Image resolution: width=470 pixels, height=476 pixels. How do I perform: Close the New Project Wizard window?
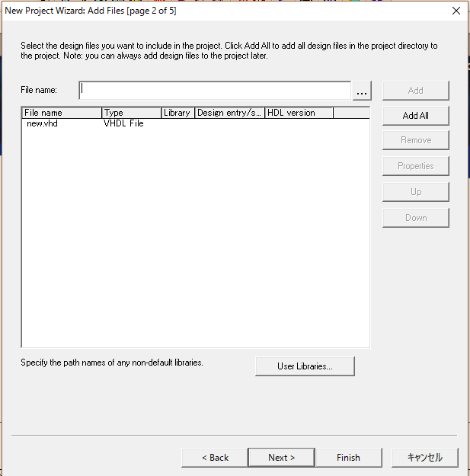click(456, 11)
